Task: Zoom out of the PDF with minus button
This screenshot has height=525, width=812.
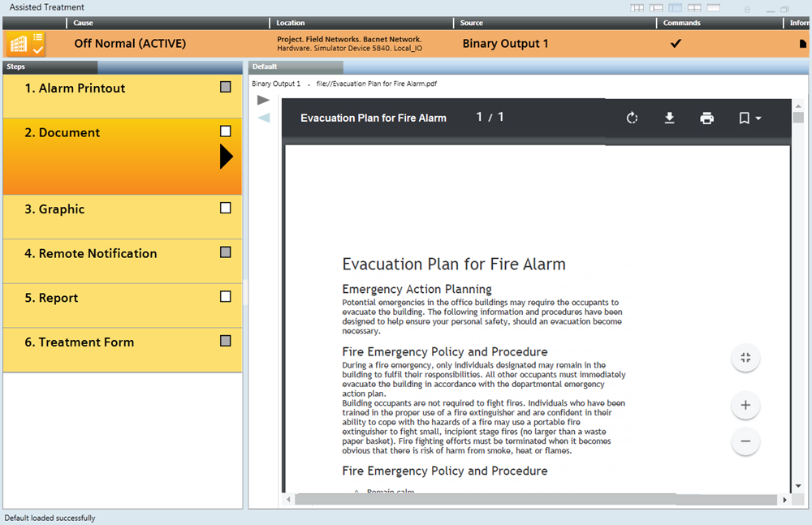Action: 745,441
